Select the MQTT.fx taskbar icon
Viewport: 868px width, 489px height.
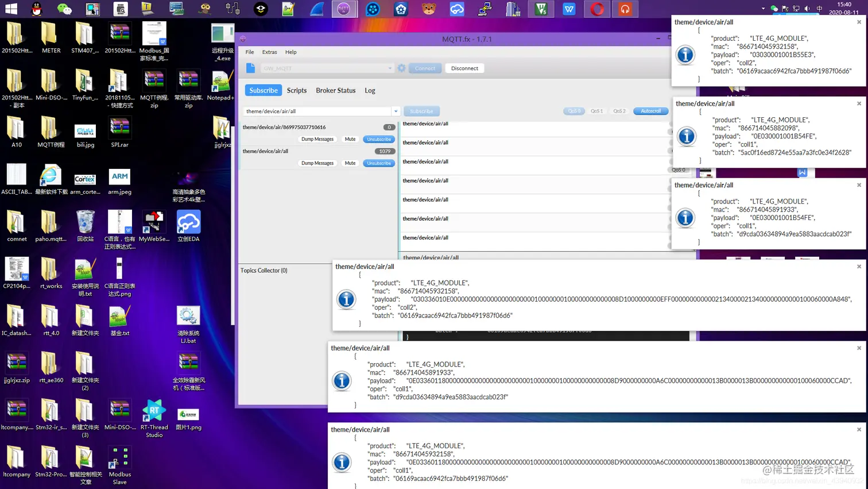[x=344, y=9]
